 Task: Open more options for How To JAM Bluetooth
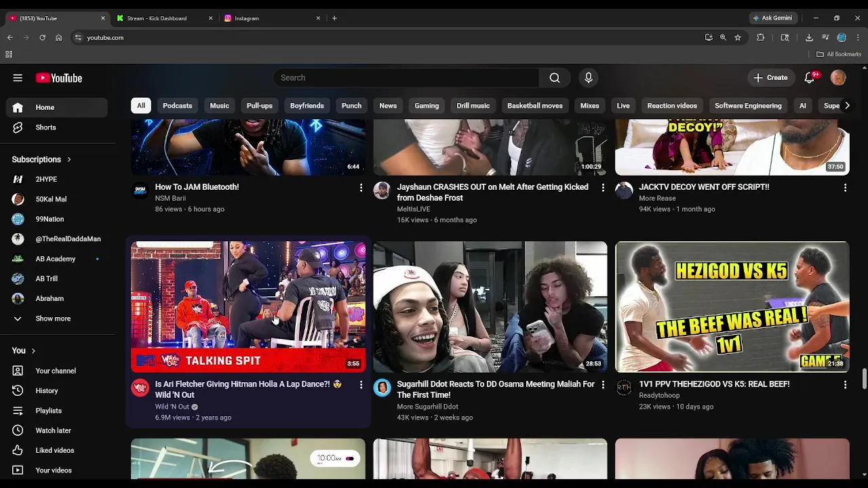tap(361, 188)
